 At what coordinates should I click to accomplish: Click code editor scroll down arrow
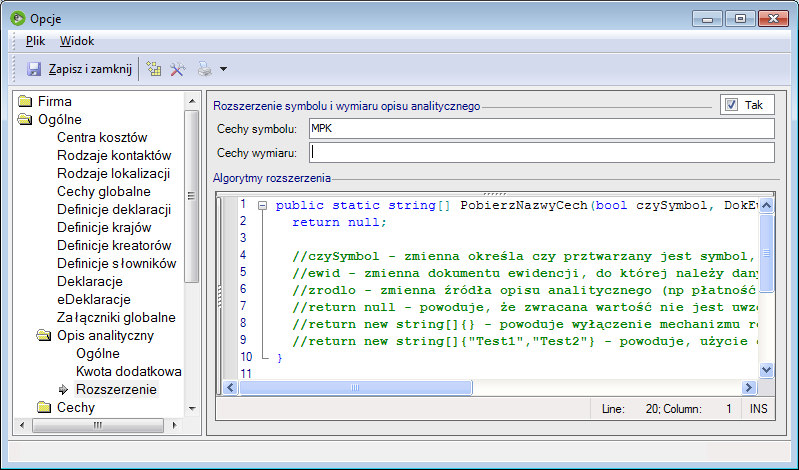pyautogui.click(x=766, y=370)
